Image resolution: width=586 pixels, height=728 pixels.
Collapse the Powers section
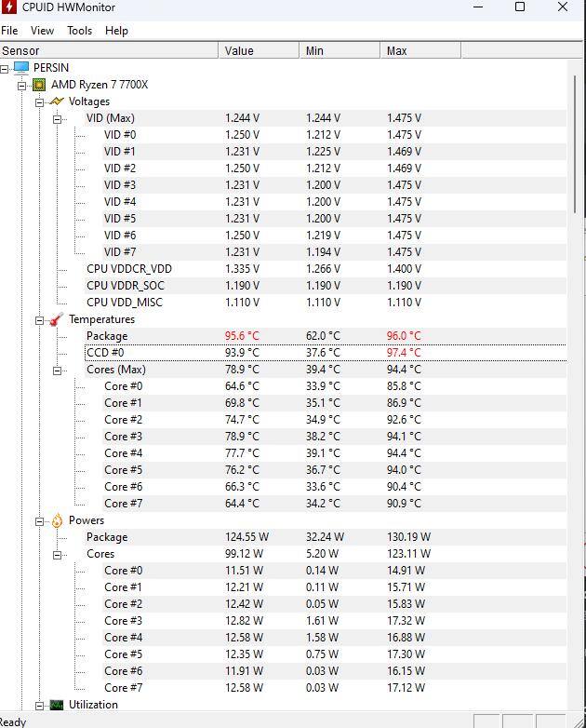(x=39, y=521)
